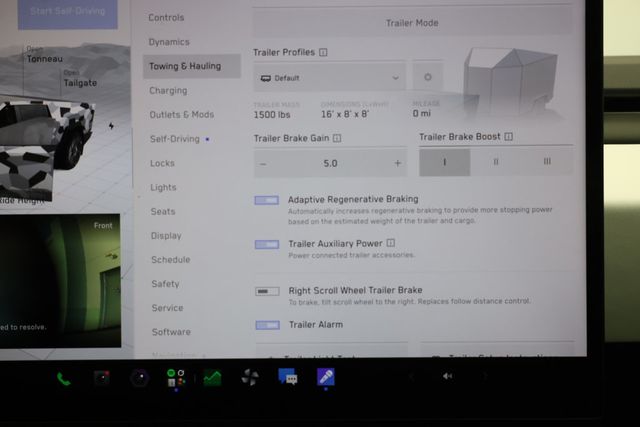Image resolution: width=640 pixels, height=427 pixels.
Task: Open the round Camera app icon
Action: [x=140, y=378]
